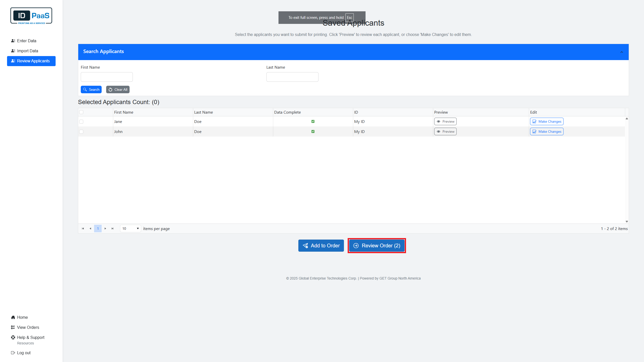This screenshot has height=362, width=644.
Task: Click Review Order (2) button
Action: 377,246
